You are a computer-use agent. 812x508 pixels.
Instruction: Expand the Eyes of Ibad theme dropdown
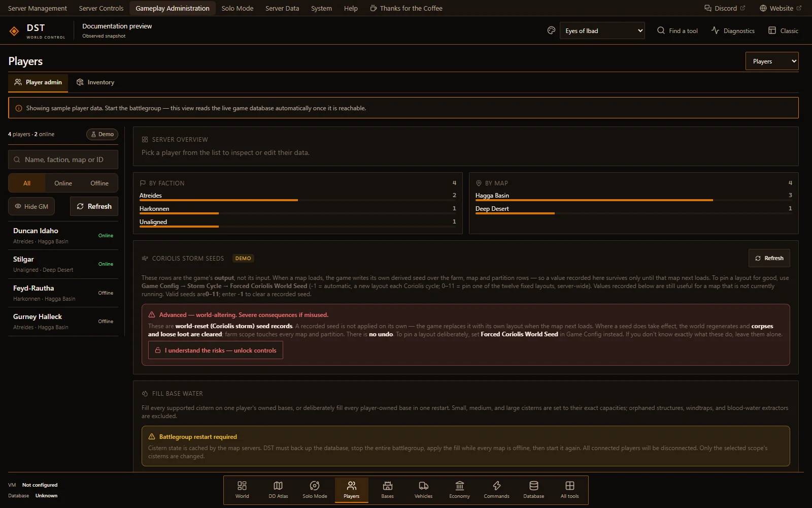[602, 30]
